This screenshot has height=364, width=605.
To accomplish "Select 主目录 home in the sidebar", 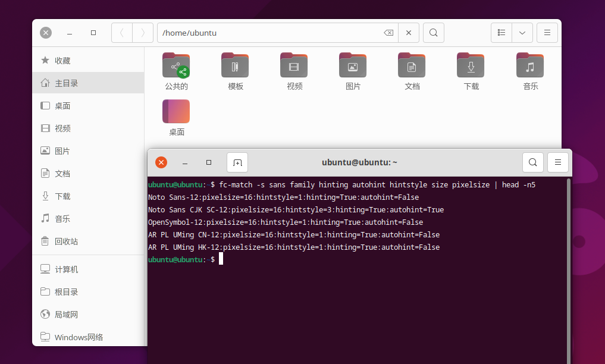I will pyautogui.click(x=89, y=83).
